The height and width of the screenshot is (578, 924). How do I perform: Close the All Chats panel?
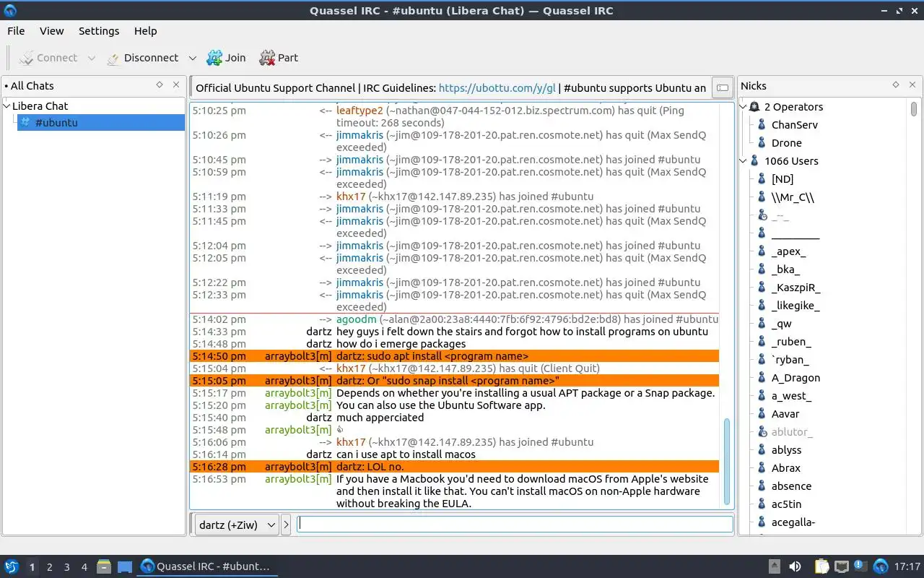176,85
